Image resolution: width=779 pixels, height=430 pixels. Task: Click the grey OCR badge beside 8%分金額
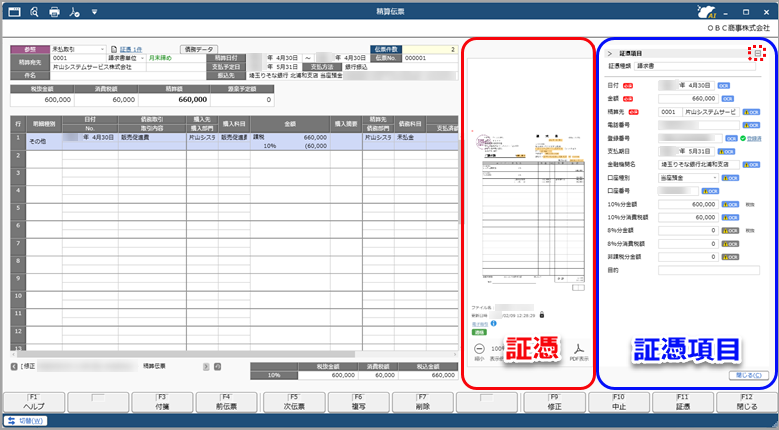click(730, 230)
